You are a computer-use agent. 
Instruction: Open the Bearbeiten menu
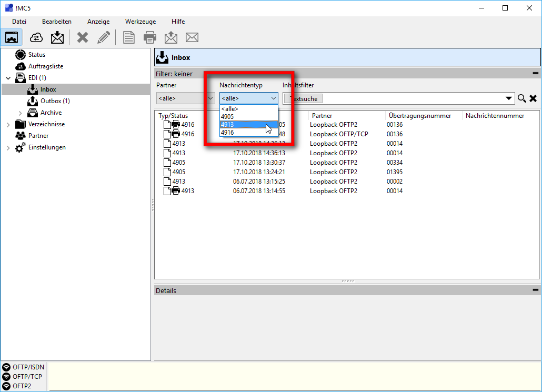(x=57, y=22)
